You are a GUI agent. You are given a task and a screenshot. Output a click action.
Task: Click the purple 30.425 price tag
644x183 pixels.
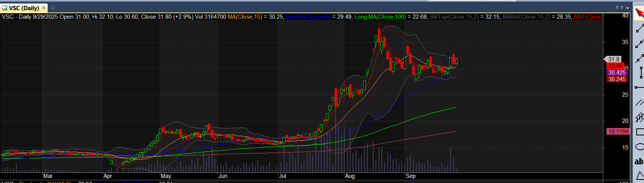tap(617, 73)
